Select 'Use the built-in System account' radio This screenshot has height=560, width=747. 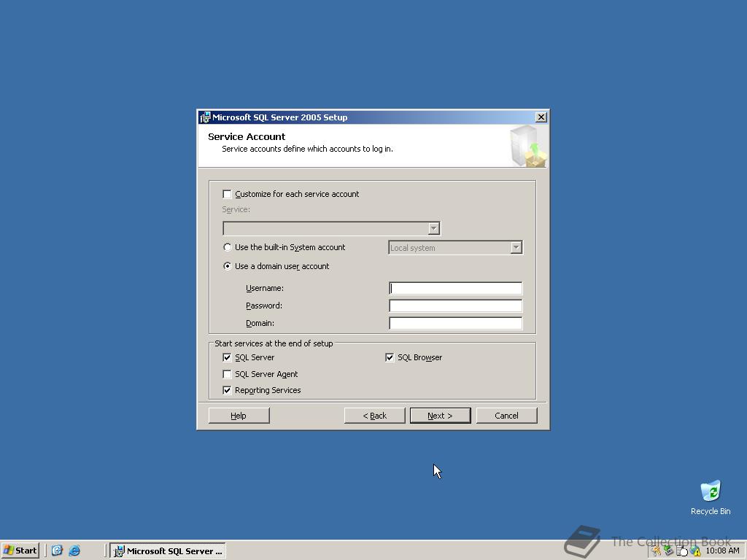[228, 247]
